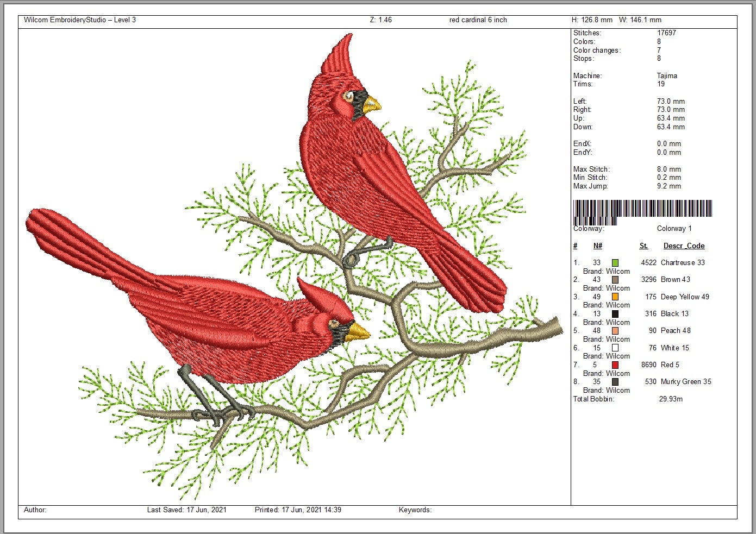The image size is (756, 534).
Task: Select the Murky Green 35 thread color chip
Action: point(615,381)
